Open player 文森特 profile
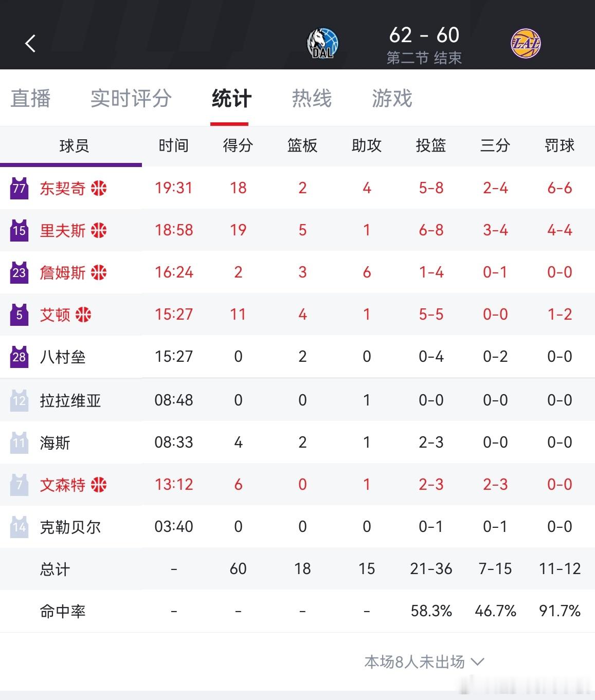This screenshot has width=595, height=700. click(63, 485)
